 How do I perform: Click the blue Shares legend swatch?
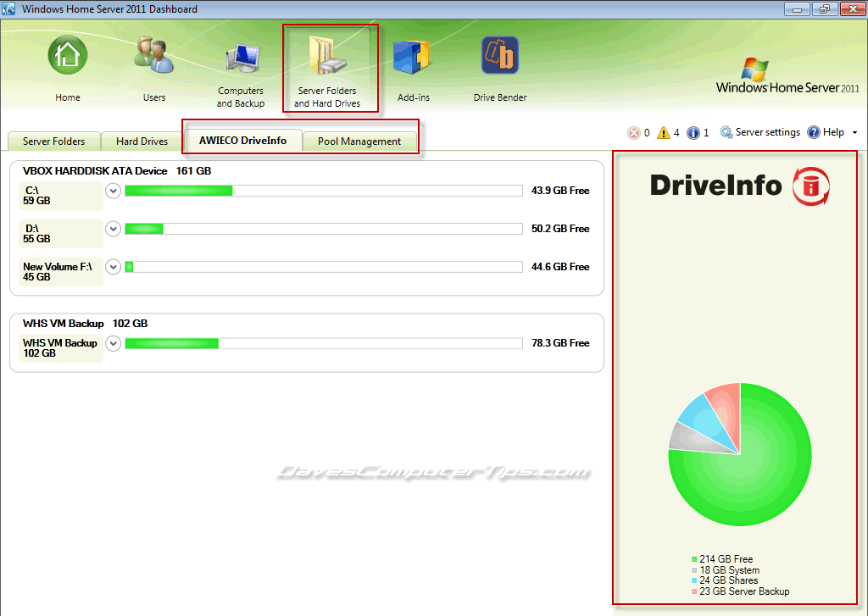tap(694, 580)
